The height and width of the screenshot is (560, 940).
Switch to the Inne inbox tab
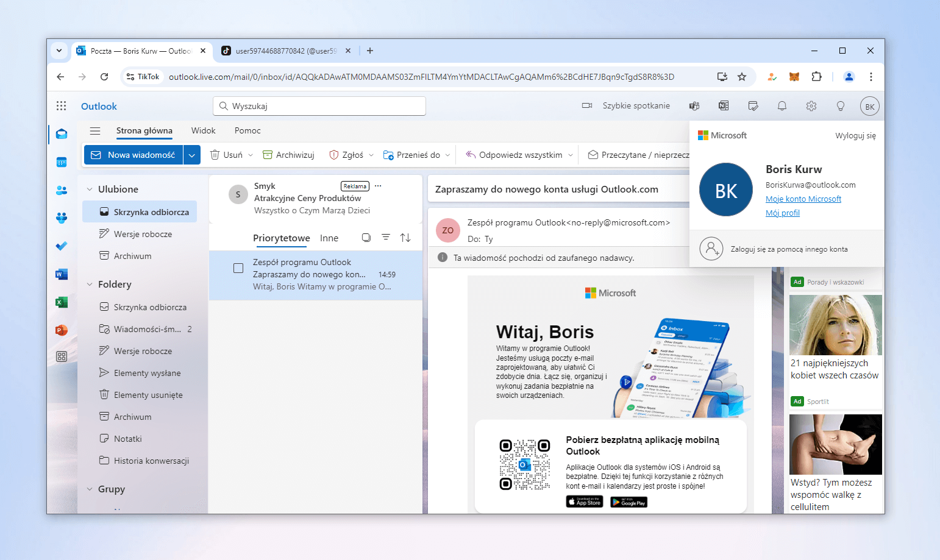pyautogui.click(x=329, y=238)
